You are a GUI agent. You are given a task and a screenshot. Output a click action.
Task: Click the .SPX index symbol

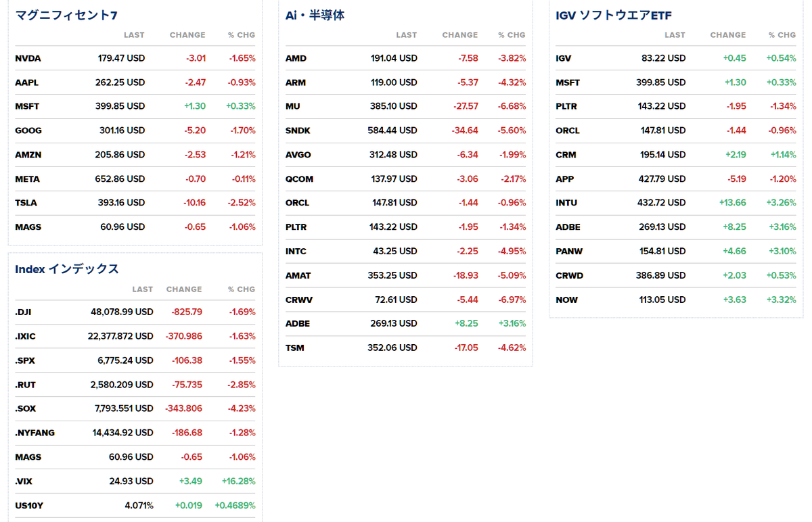pyautogui.click(x=25, y=360)
